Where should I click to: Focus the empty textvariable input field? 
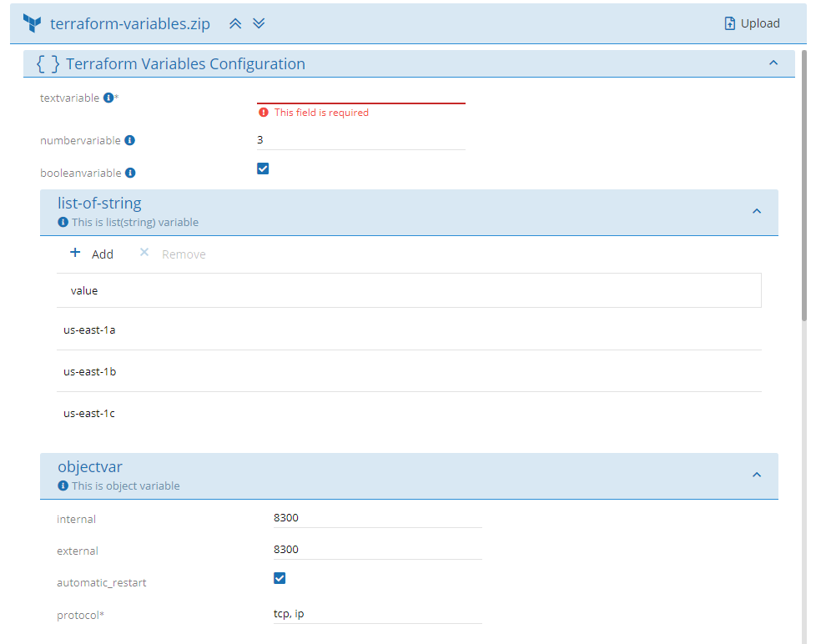(360, 96)
